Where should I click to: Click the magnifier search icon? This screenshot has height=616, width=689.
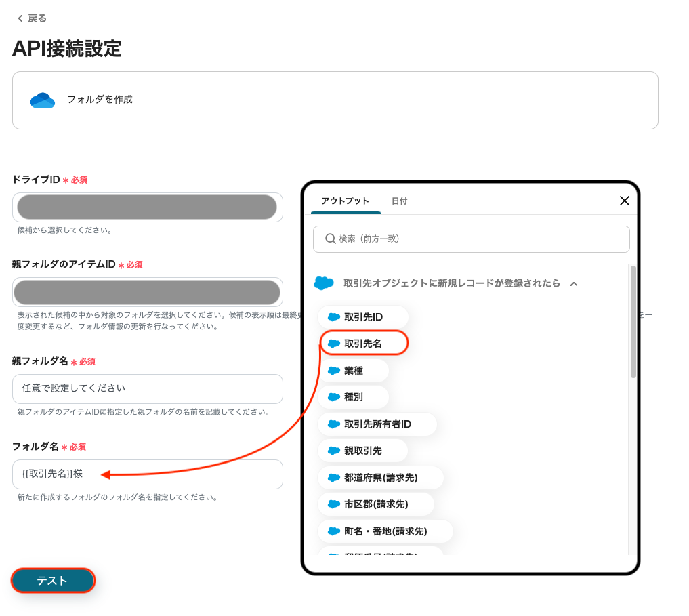pyautogui.click(x=330, y=239)
